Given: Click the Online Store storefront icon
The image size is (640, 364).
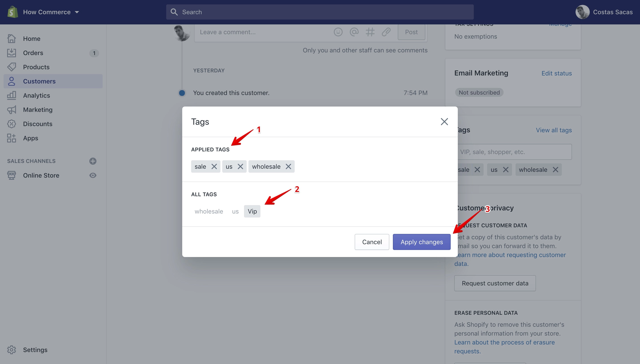Looking at the screenshot, I should click(12, 176).
